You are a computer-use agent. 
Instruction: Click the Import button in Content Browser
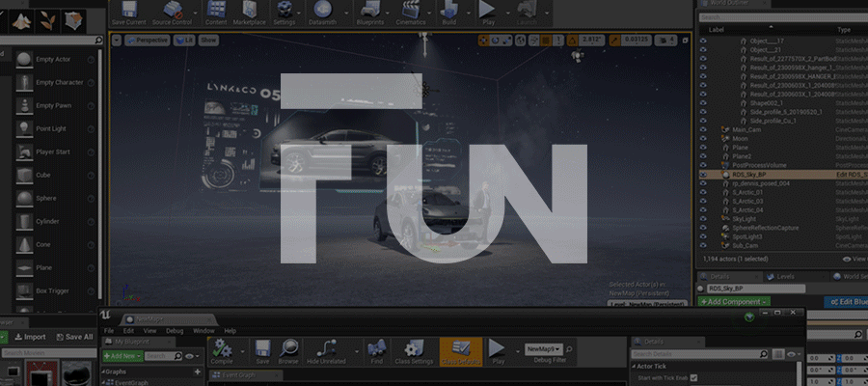click(x=30, y=337)
